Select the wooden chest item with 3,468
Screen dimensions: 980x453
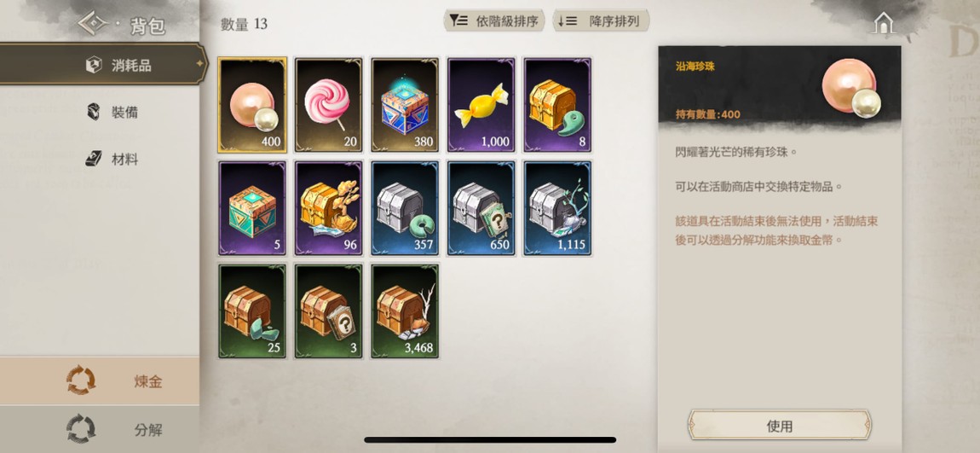[405, 311]
